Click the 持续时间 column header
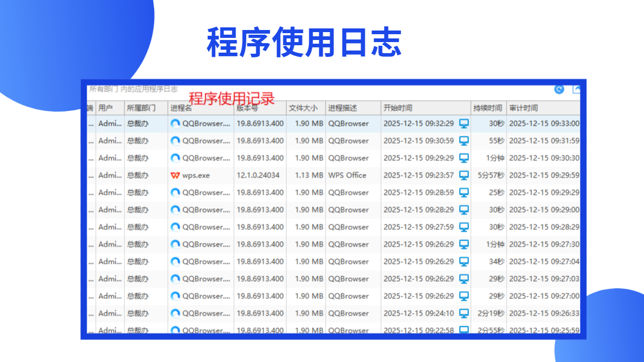This screenshot has height=362, width=644. (x=489, y=108)
